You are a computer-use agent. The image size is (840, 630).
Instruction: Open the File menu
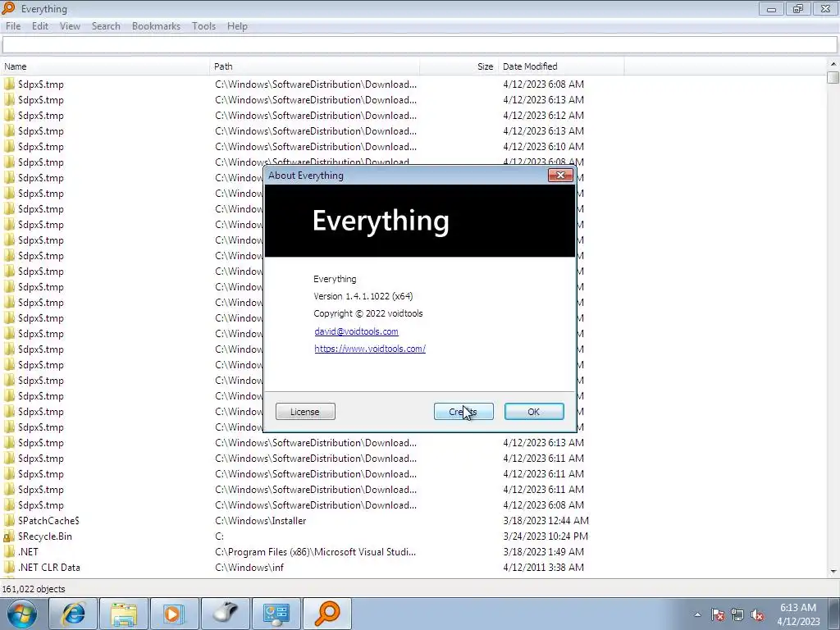coord(13,26)
